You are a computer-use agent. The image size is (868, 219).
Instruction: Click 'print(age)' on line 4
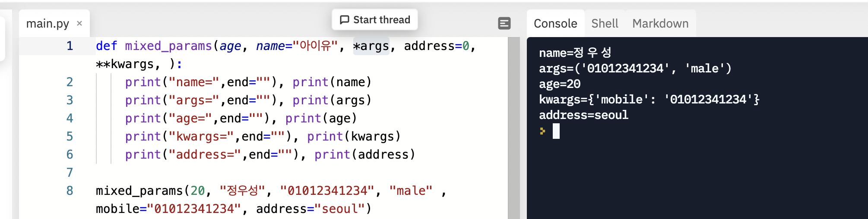tap(321, 118)
